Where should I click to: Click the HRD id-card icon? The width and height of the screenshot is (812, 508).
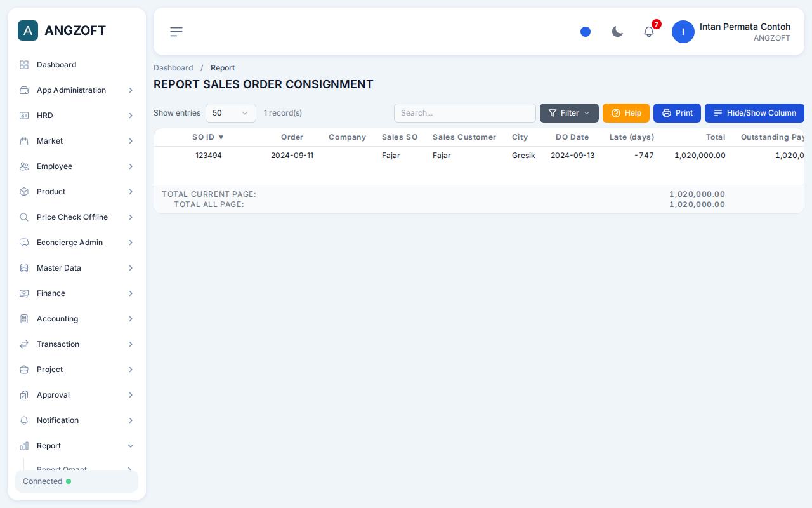click(24, 116)
